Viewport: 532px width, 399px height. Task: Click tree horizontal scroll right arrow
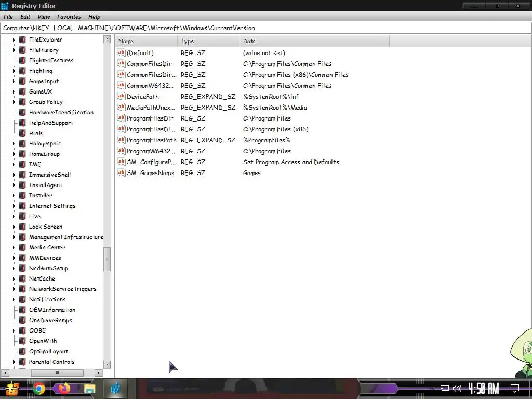(98, 373)
